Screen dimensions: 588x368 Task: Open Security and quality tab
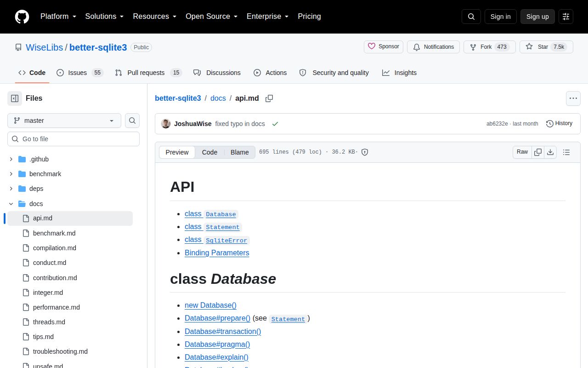pyautogui.click(x=334, y=73)
